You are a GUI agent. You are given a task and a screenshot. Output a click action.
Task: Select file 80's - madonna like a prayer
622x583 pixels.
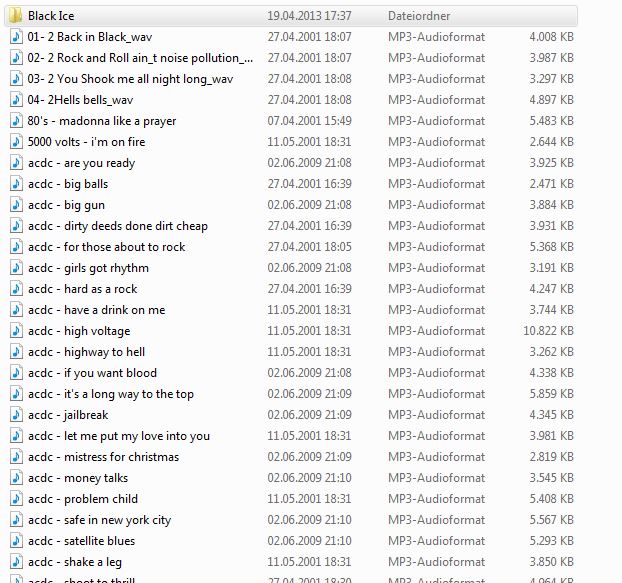(102, 121)
